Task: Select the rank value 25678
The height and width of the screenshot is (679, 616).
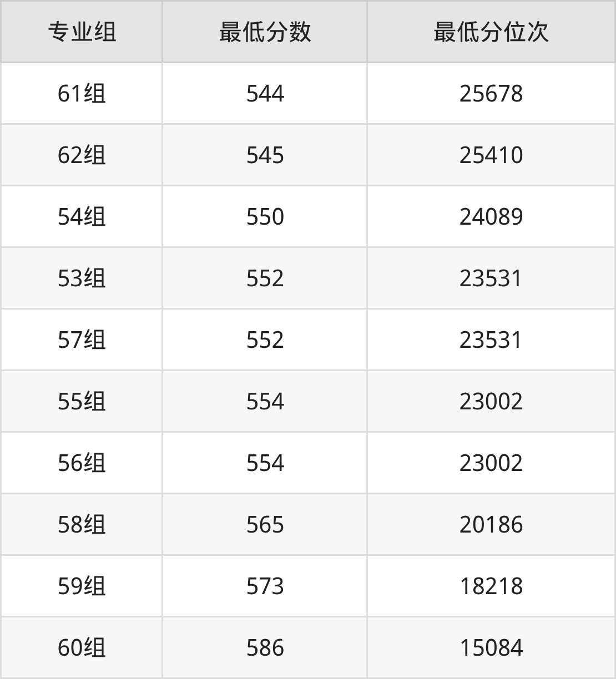Action: [491, 93]
